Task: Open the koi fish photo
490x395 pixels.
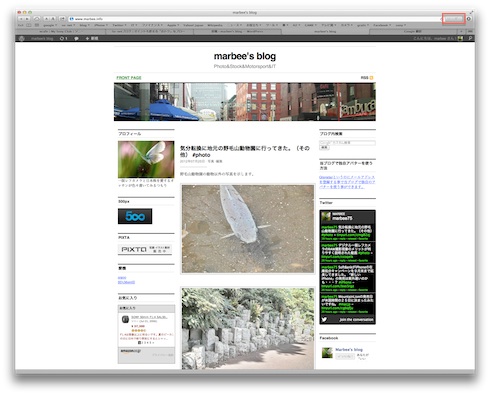Action: pos(248,229)
